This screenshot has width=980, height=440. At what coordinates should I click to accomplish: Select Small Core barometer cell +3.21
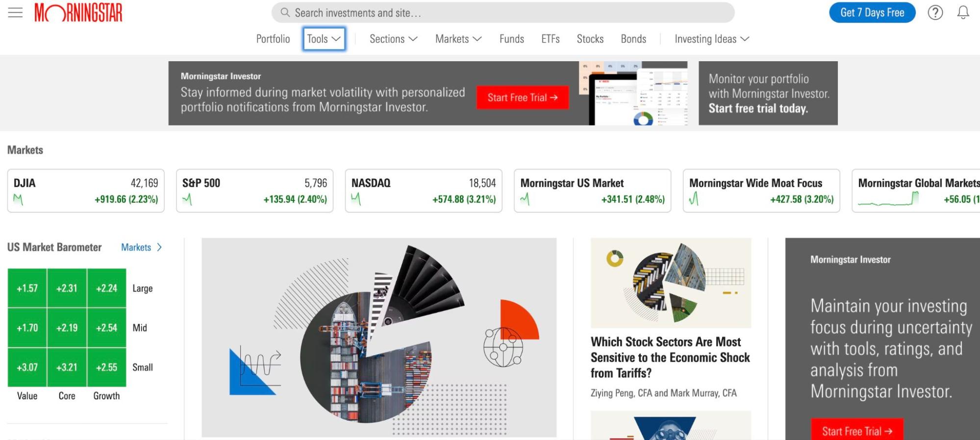[x=67, y=367]
